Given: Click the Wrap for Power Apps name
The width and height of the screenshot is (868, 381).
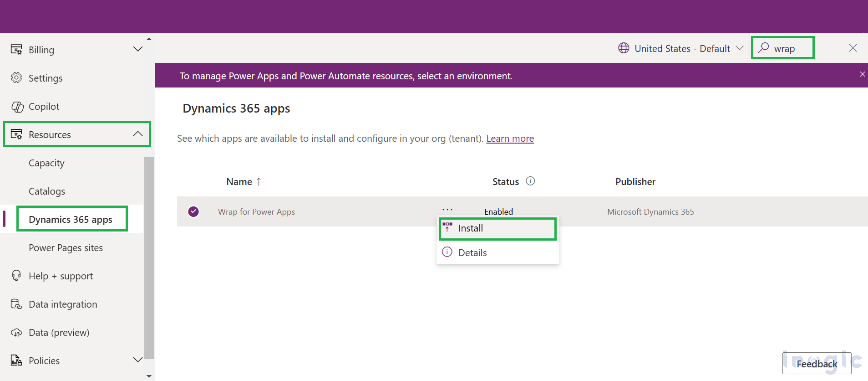Looking at the screenshot, I should [256, 211].
